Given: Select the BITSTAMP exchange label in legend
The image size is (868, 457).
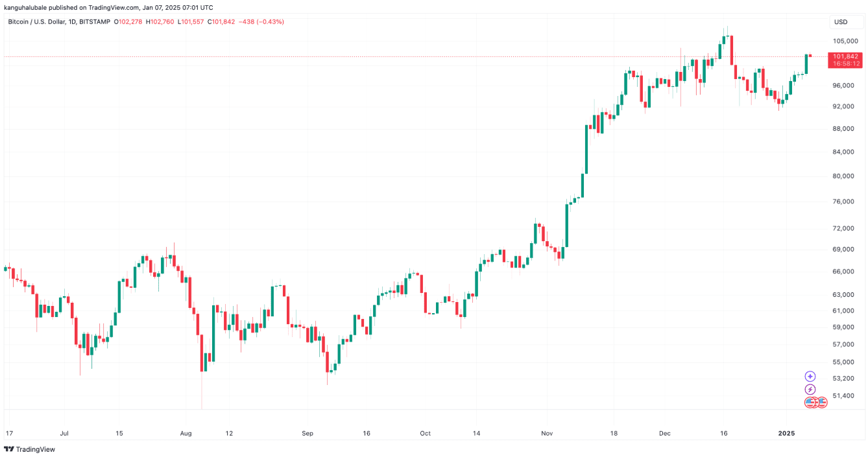Looking at the screenshot, I should 95,22.
